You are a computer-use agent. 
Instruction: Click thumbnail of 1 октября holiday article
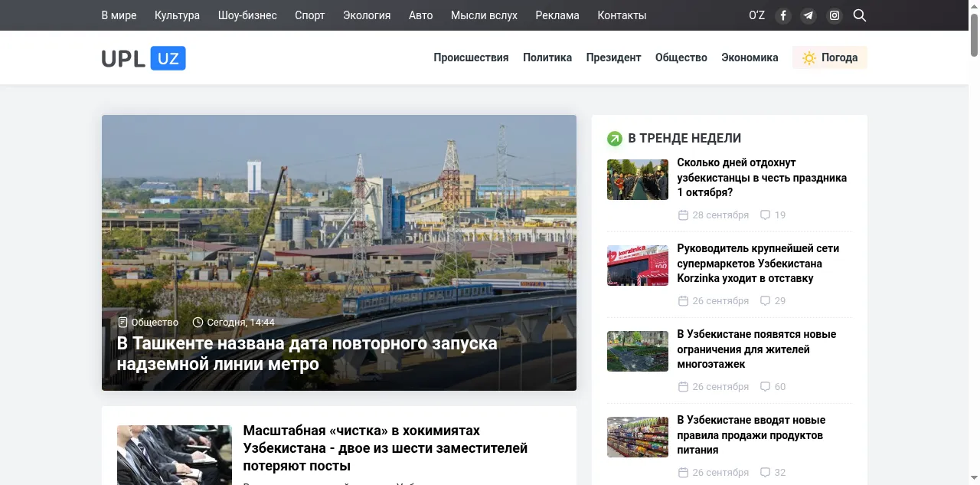(638, 179)
